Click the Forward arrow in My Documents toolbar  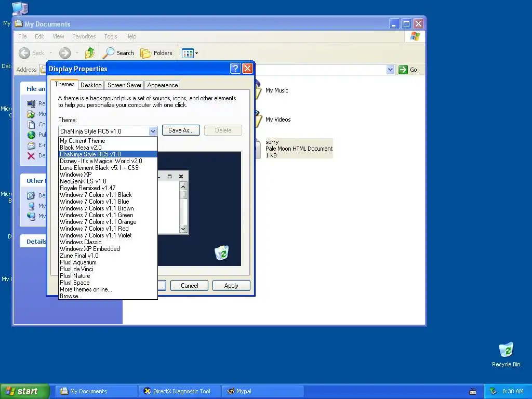click(65, 53)
